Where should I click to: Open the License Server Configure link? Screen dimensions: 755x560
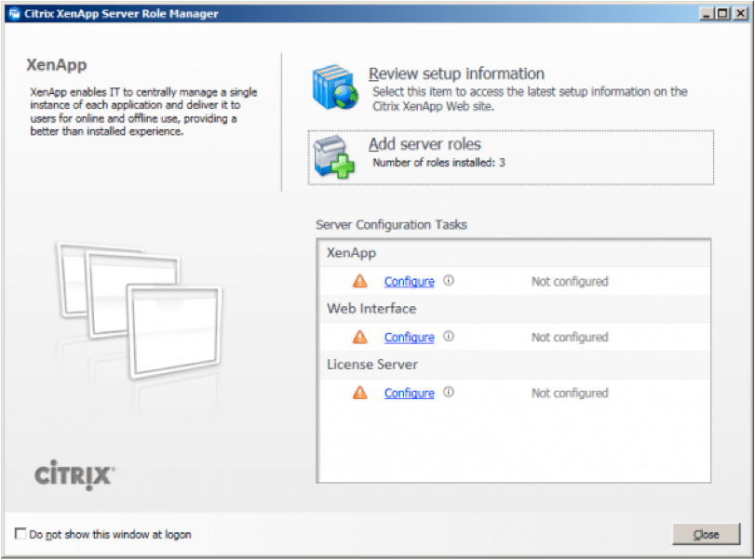[409, 393]
